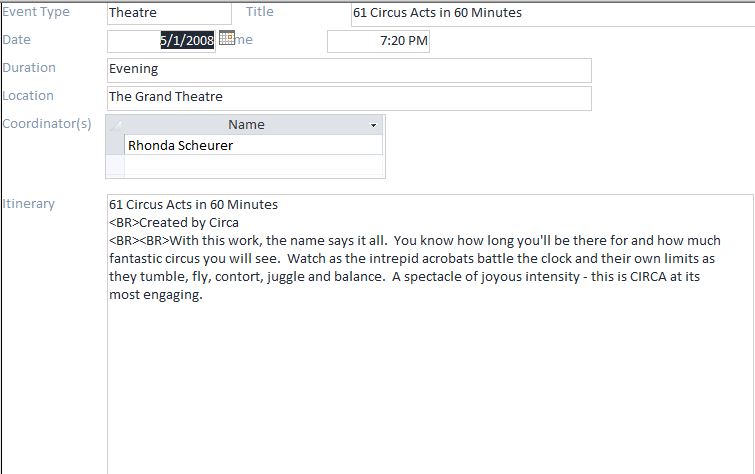Image resolution: width=755 pixels, height=474 pixels.
Task: Click the Date label
Action: [x=16, y=40]
